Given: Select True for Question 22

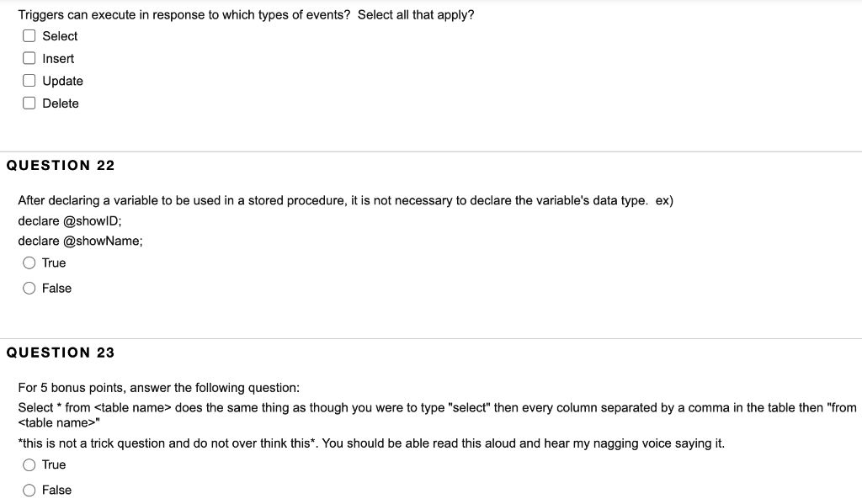Looking at the screenshot, I should (29, 263).
